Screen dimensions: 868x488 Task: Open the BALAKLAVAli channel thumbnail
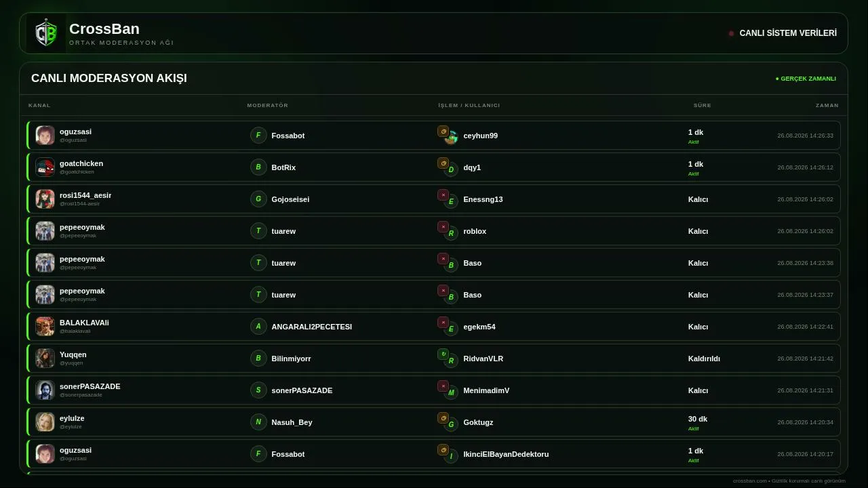click(45, 327)
